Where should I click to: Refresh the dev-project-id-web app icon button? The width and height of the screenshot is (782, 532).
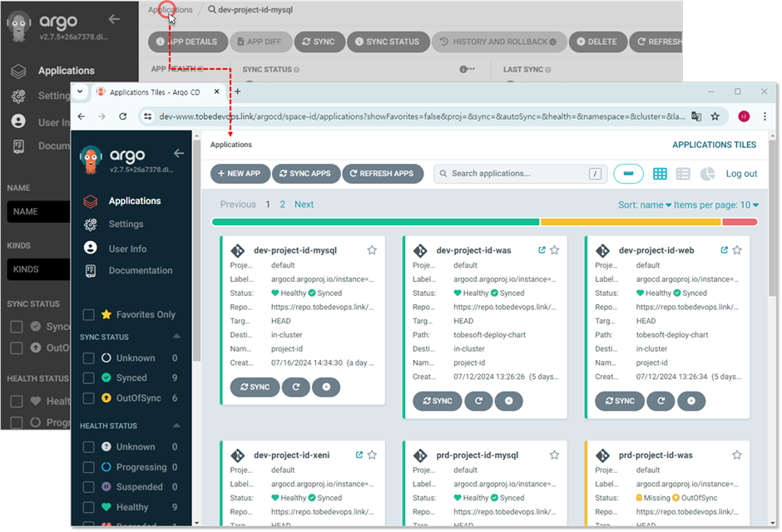click(661, 401)
